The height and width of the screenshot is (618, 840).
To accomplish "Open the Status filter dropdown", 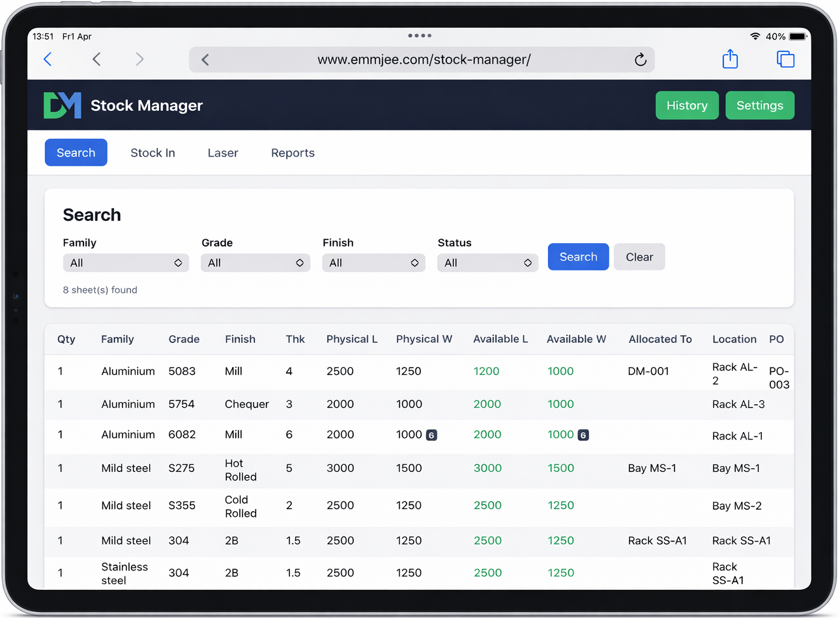I will 487,263.
